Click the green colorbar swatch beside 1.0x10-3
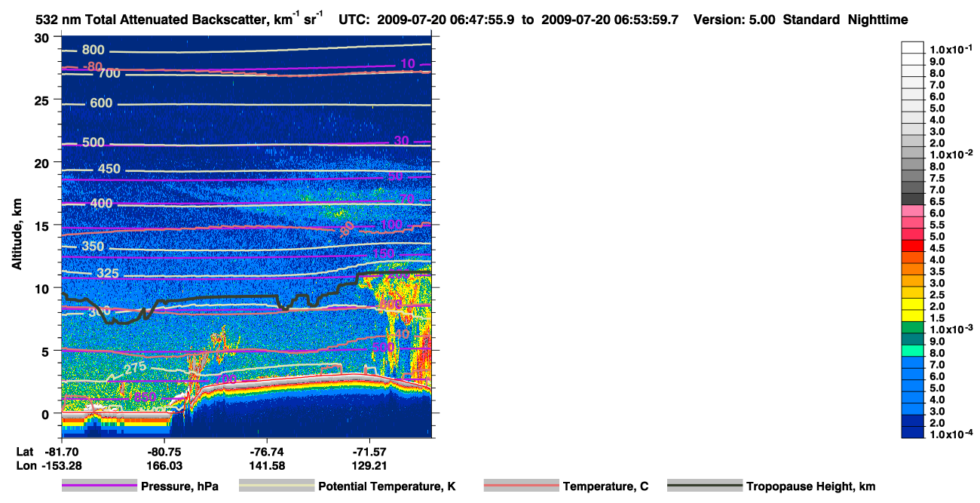Screen dimensions: 980x503 coord(912,327)
